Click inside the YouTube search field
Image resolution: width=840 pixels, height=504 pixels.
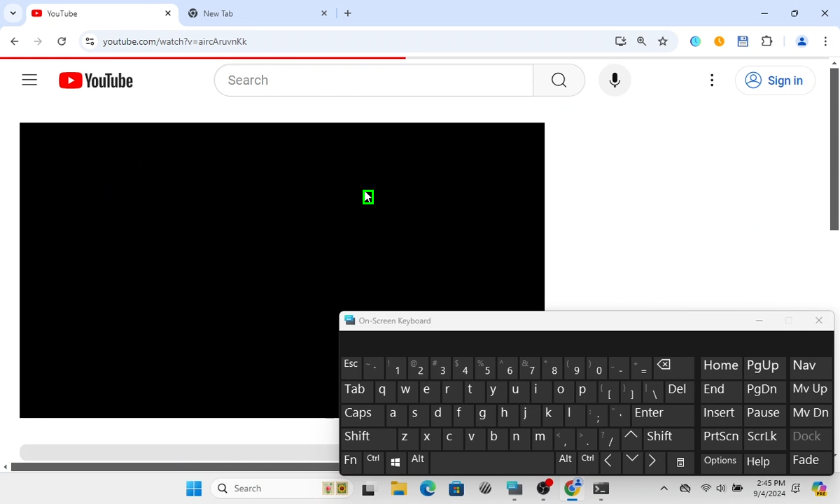pyautogui.click(x=374, y=80)
